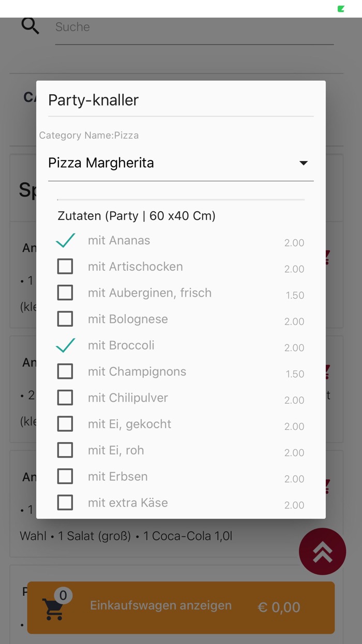The image size is (362, 644).
Task: Add the "mit extra Käse" topping
Action: (x=65, y=502)
